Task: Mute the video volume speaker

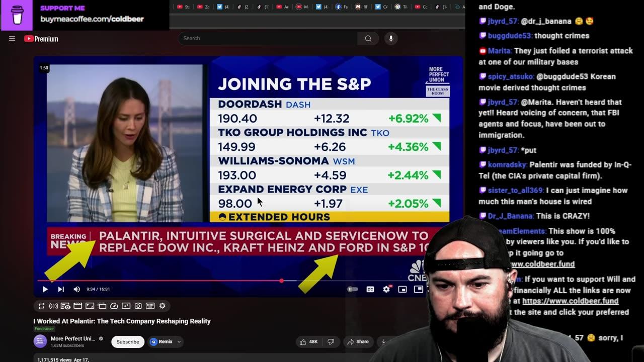Action: click(76, 289)
